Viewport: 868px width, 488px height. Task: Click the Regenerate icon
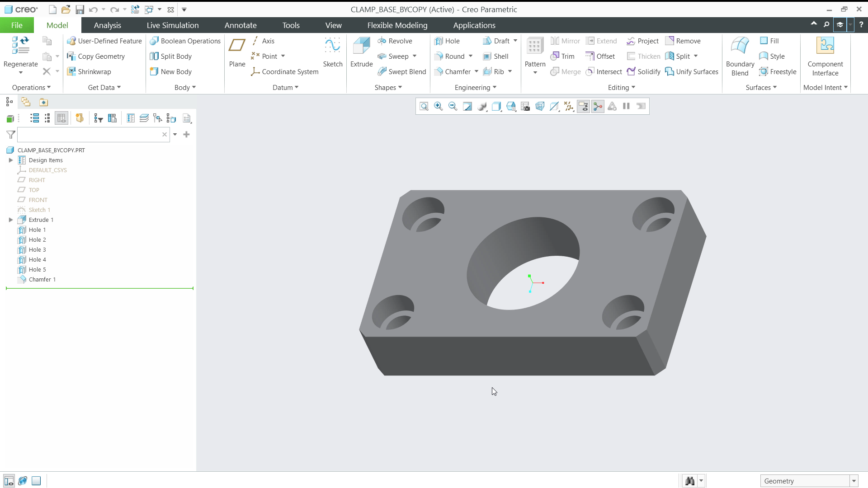tap(20, 46)
